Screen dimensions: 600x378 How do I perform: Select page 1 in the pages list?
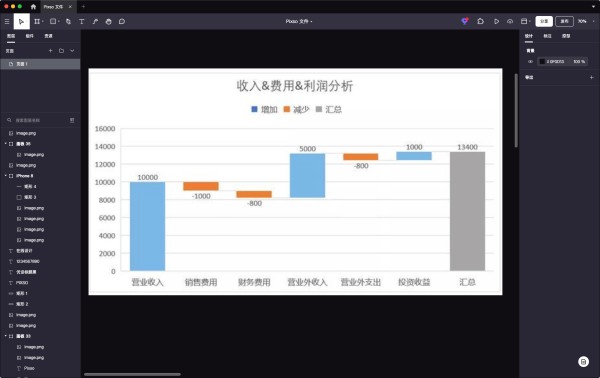pos(40,64)
